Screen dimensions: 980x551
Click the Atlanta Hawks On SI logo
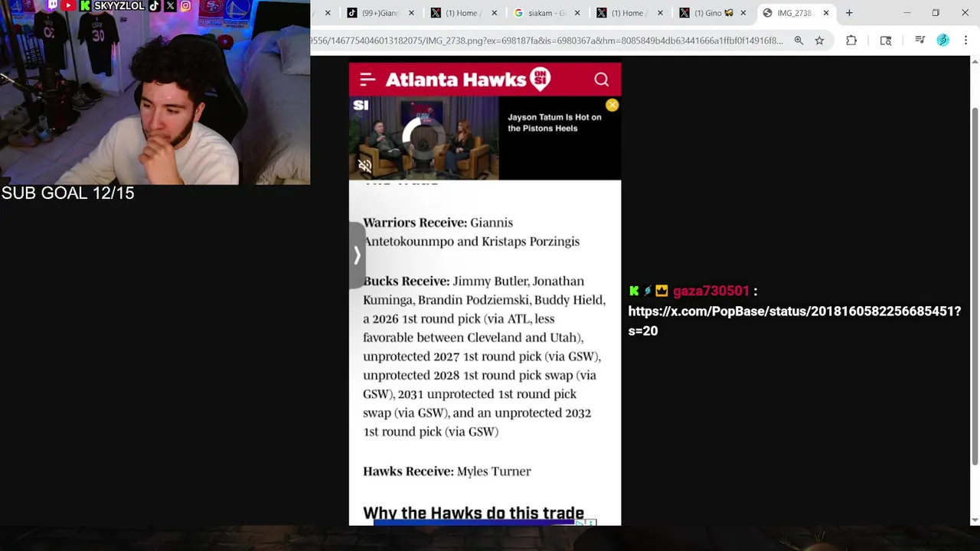point(468,80)
